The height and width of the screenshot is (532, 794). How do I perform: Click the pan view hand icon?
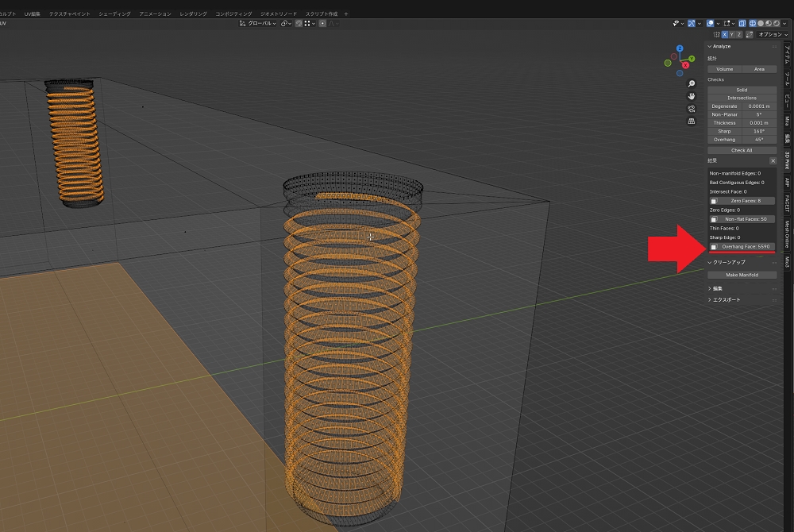click(692, 96)
